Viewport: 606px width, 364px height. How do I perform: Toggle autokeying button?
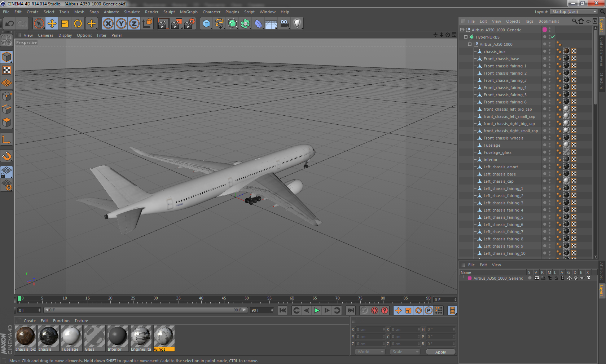[374, 310]
